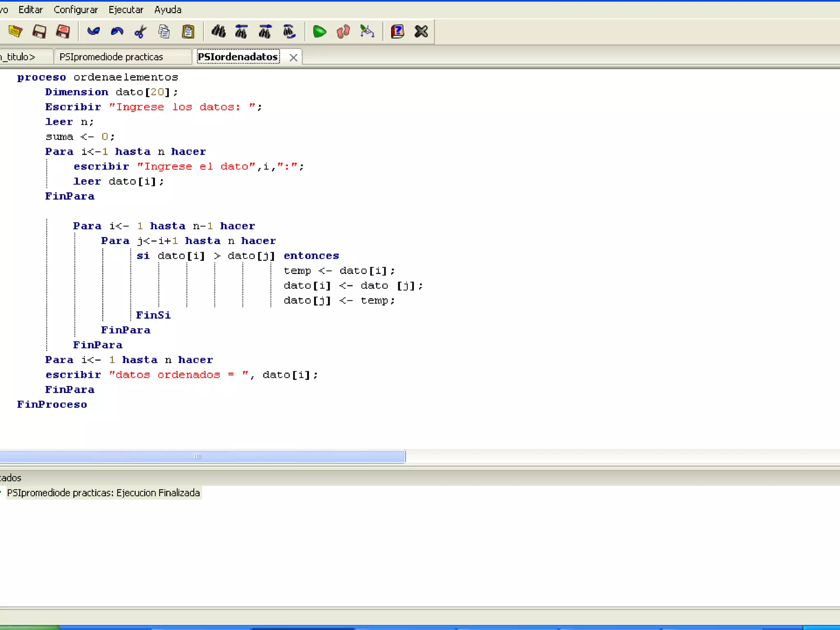Open the Configurar menu
Viewport: 840px width, 630px height.
75,9
